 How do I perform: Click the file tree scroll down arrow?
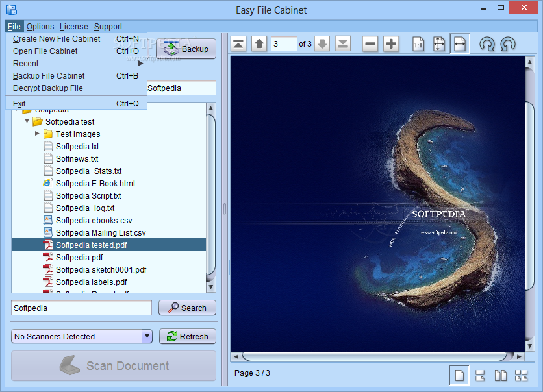tap(211, 287)
